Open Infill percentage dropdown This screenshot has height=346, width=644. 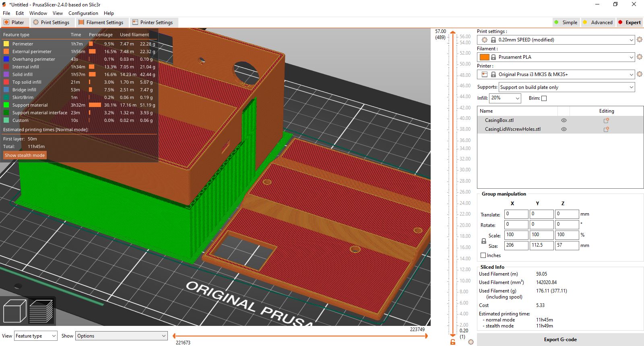coord(505,98)
